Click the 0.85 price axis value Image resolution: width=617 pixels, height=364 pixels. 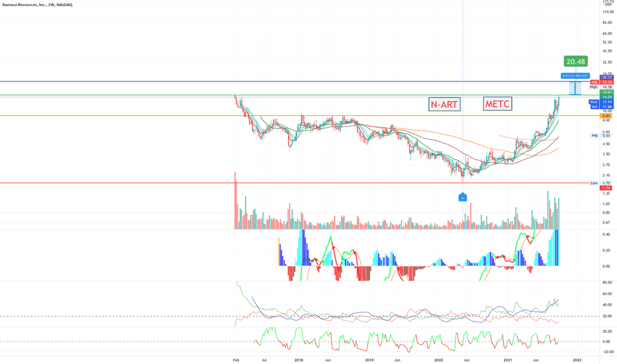pyautogui.click(x=606, y=213)
